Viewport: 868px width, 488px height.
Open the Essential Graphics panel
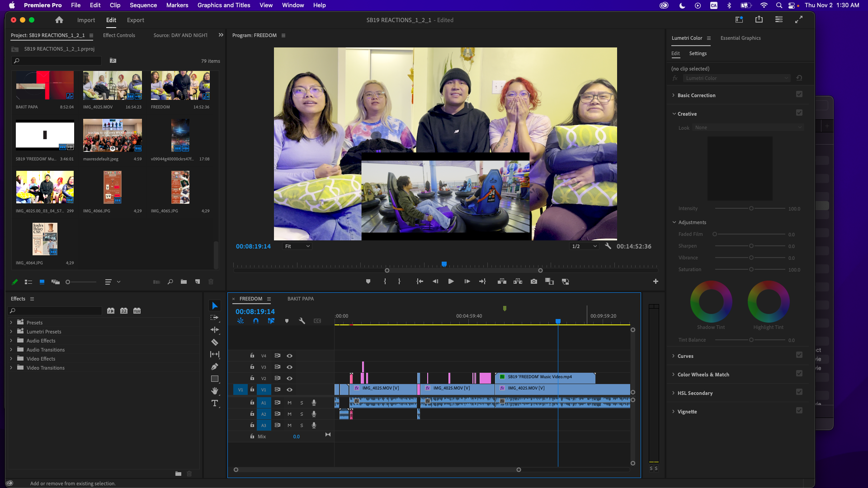click(740, 38)
